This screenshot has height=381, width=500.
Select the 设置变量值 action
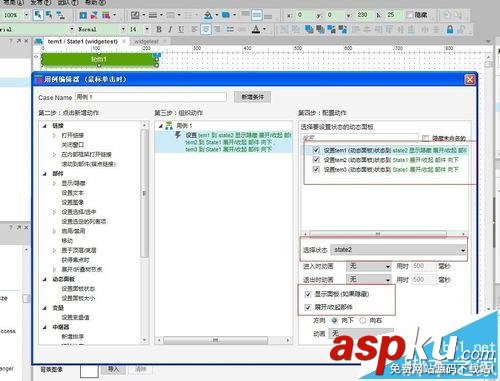pyautogui.click(x=75, y=317)
